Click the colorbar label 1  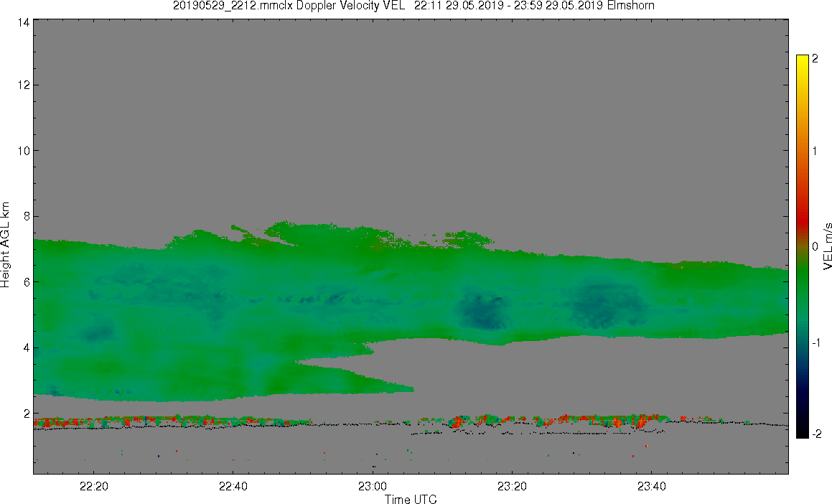[x=815, y=151]
